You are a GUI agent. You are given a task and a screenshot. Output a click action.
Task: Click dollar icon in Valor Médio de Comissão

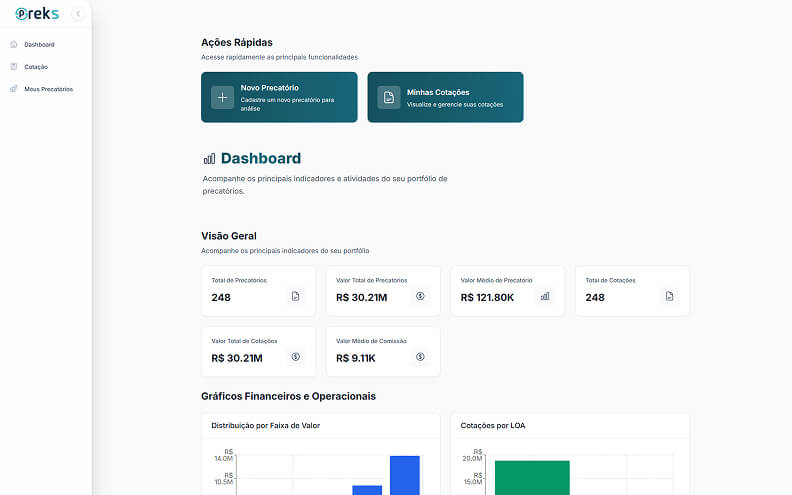(x=420, y=357)
